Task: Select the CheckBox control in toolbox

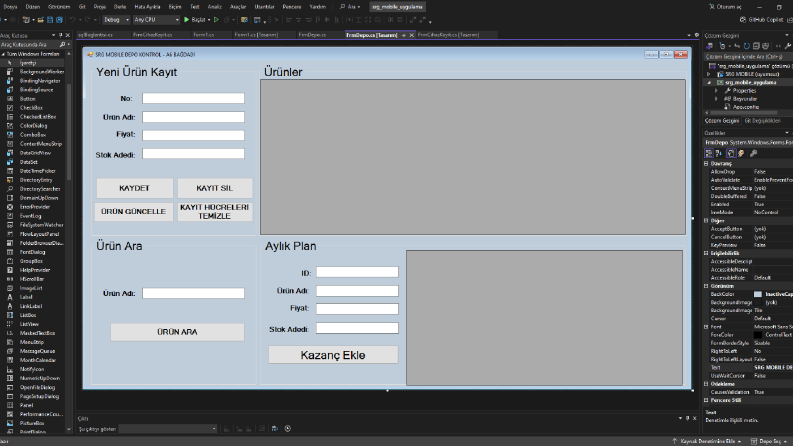Action: [x=33, y=108]
